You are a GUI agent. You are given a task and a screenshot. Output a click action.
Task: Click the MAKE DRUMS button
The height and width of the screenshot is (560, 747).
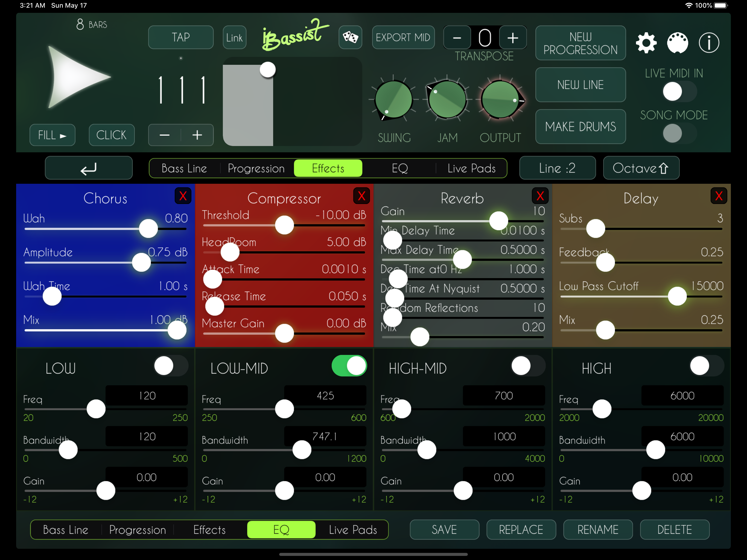[580, 127]
